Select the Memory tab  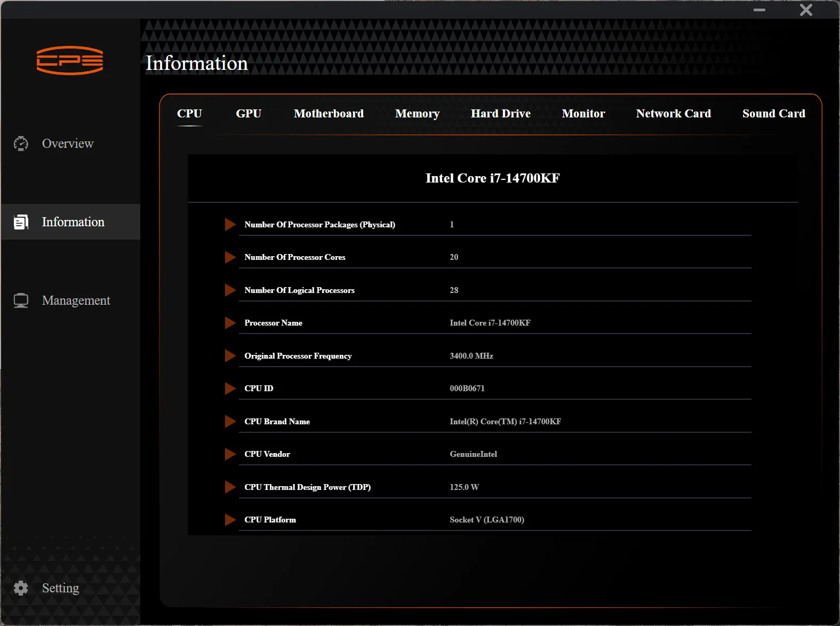coord(417,114)
